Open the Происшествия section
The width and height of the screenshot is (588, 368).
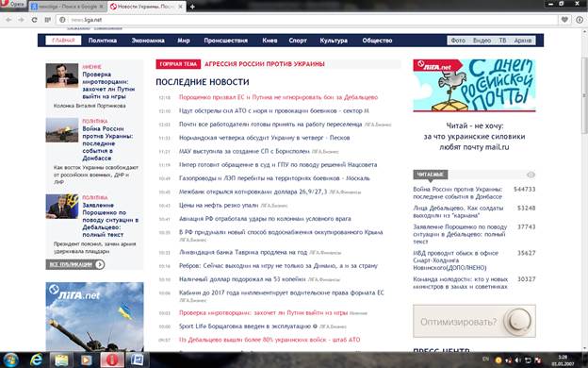(226, 41)
